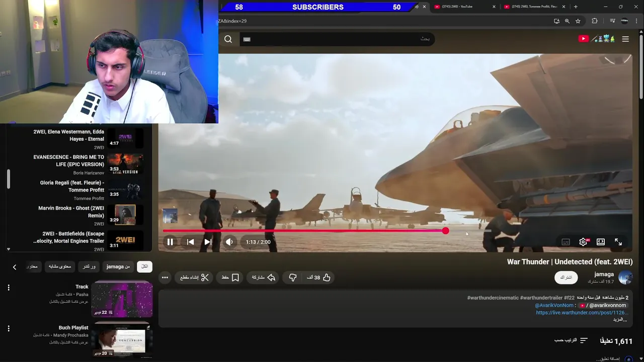Open the Chrome three-dot menu
644x362 pixels.
tap(636, 21)
